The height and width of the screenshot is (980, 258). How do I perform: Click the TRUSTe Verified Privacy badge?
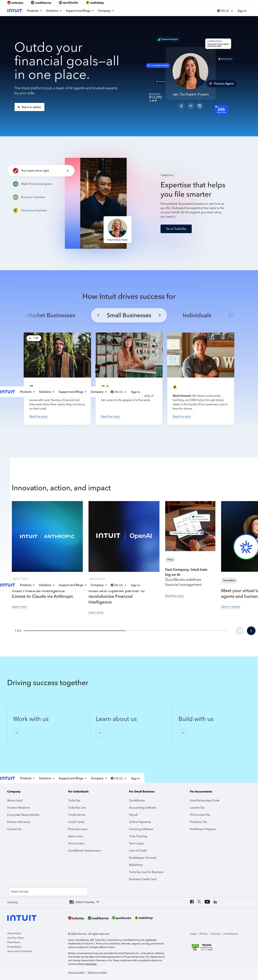pyautogui.click(x=202, y=947)
